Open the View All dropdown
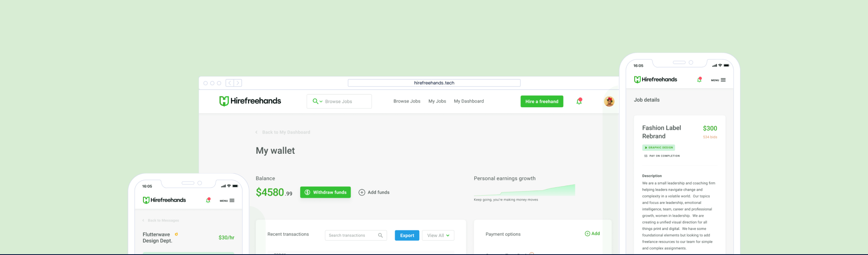868x255 pixels. click(x=438, y=235)
